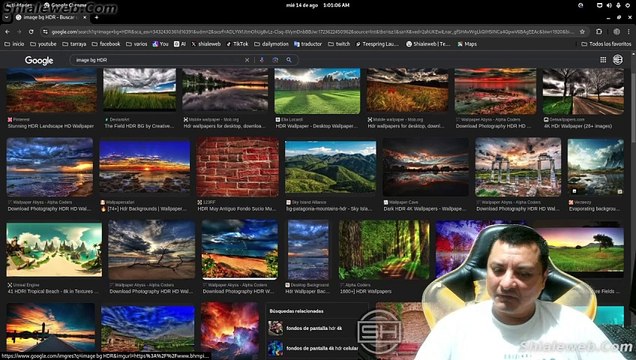Go to Google home via the logo
Image resolution: width=636 pixels, height=360 pixels.
coord(39,60)
